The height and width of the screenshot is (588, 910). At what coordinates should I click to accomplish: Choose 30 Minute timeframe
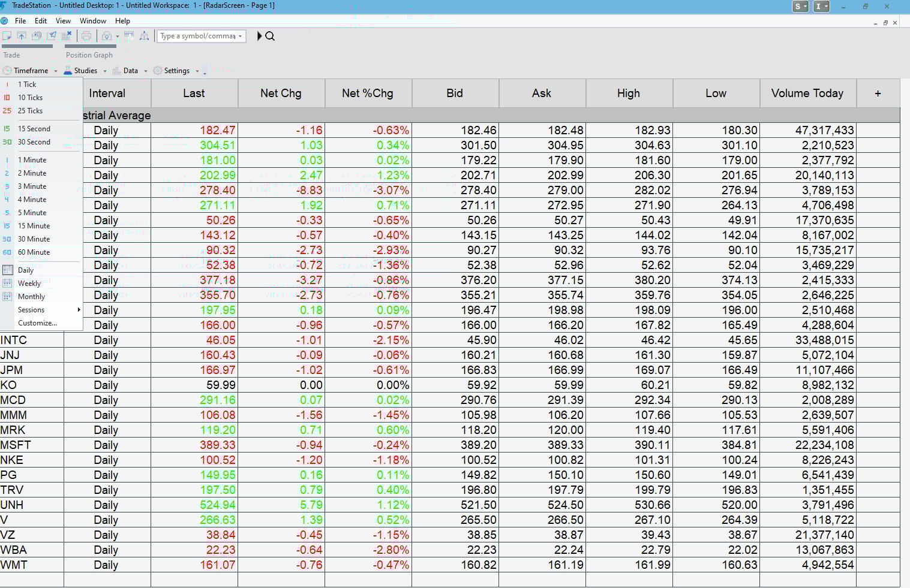coord(40,239)
